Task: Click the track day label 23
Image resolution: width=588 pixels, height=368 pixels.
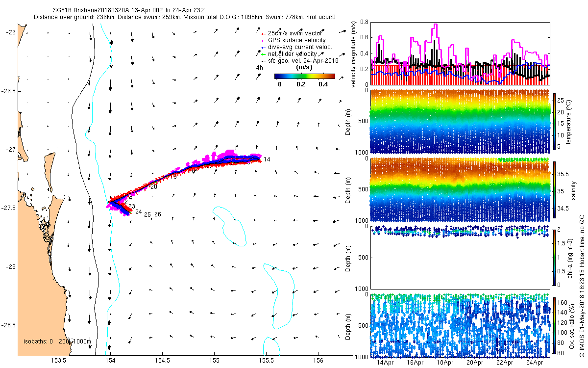Action: click(131, 206)
